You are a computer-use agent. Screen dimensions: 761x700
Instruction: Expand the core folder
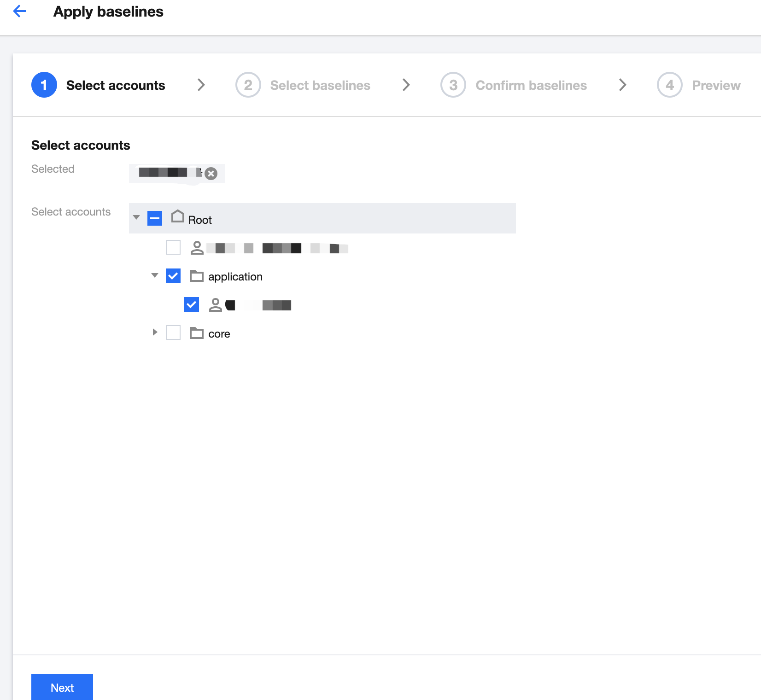pyautogui.click(x=155, y=332)
